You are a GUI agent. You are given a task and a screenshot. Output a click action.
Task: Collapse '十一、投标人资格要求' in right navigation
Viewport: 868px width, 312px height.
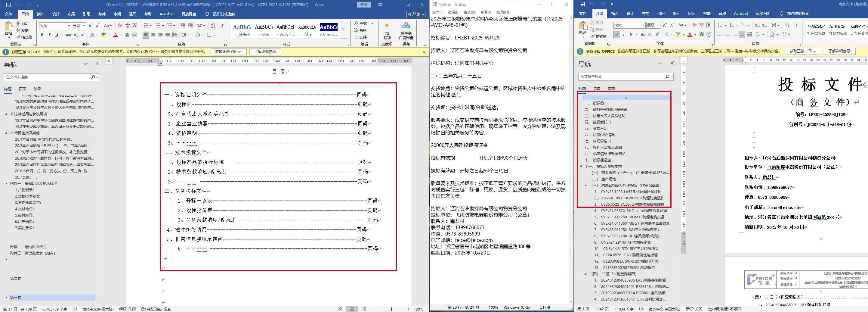point(581,166)
